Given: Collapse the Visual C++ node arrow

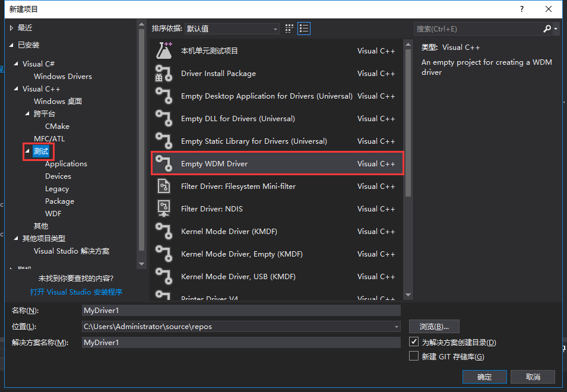Looking at the screenshot, I should (x=16, y=88).
